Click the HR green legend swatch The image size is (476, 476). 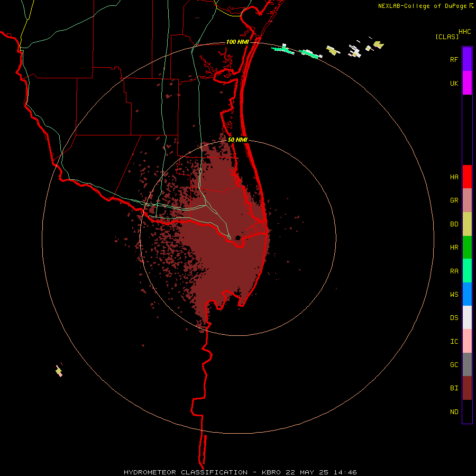[x=467, y=248]
